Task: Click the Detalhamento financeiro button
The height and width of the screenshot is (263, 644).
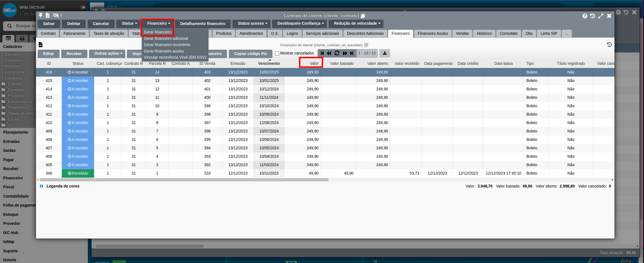Action: [203, 24]
